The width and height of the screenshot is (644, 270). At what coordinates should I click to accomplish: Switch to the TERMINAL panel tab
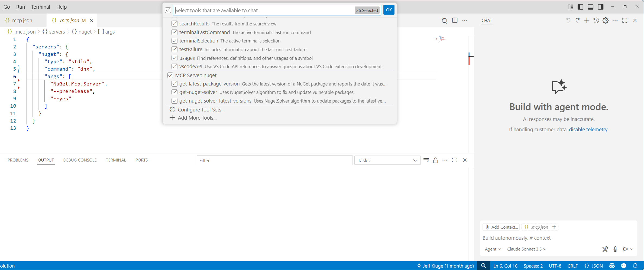[x=116, y=160]
